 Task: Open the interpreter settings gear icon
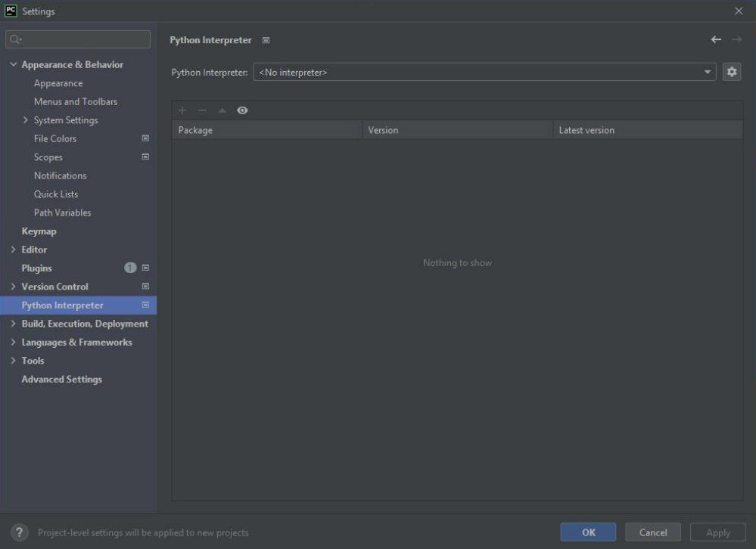pos(731,71)
